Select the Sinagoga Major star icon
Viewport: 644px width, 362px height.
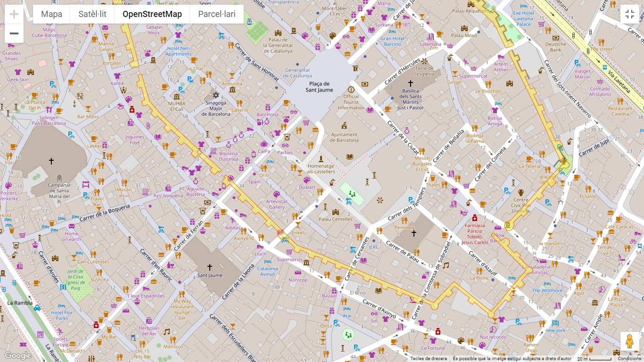(216, 95)
